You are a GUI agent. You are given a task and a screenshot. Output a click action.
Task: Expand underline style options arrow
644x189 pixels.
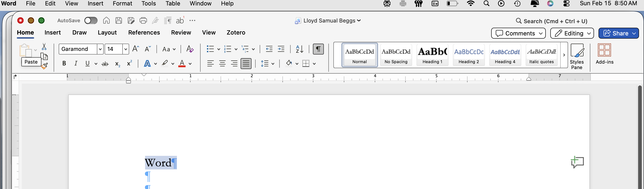point(96,64)
